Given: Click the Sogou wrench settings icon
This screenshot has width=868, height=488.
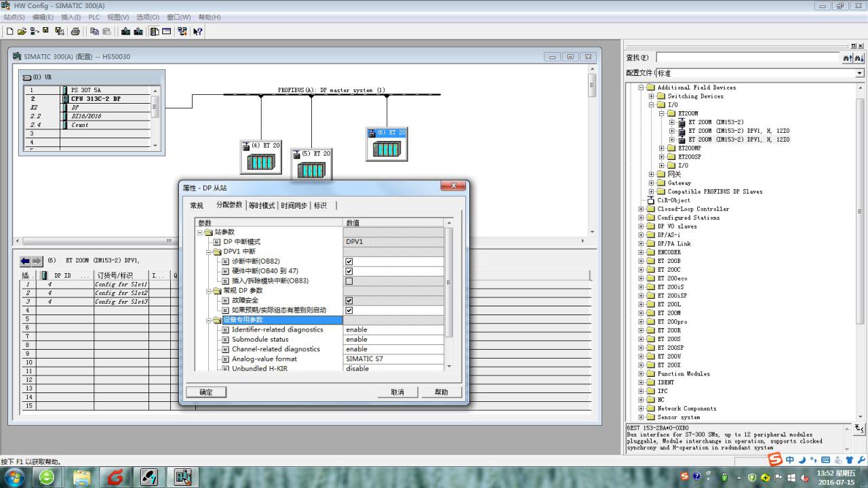Looking at the screenshot, I should tap(861, 460).
